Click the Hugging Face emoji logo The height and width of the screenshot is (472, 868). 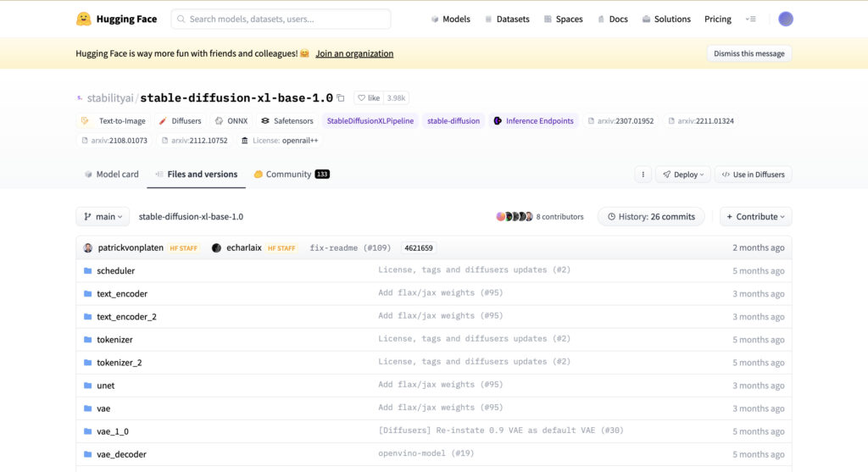84,19
